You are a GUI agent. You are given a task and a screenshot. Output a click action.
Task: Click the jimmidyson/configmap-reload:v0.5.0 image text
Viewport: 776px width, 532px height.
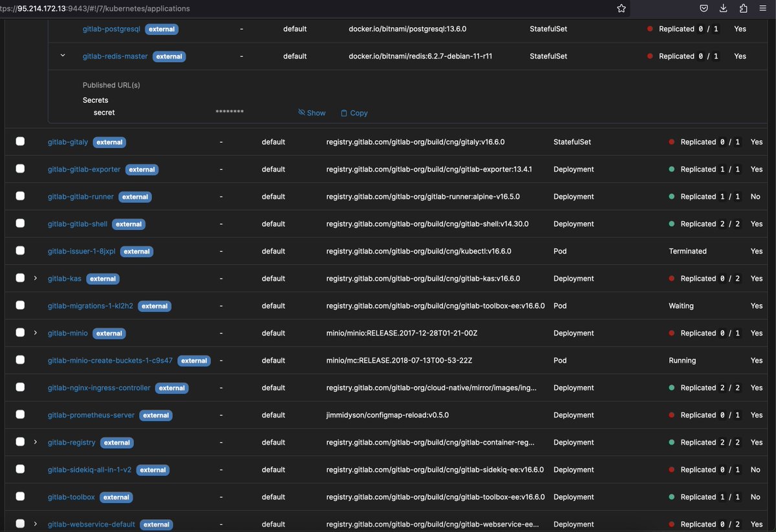tap(387, 415)
